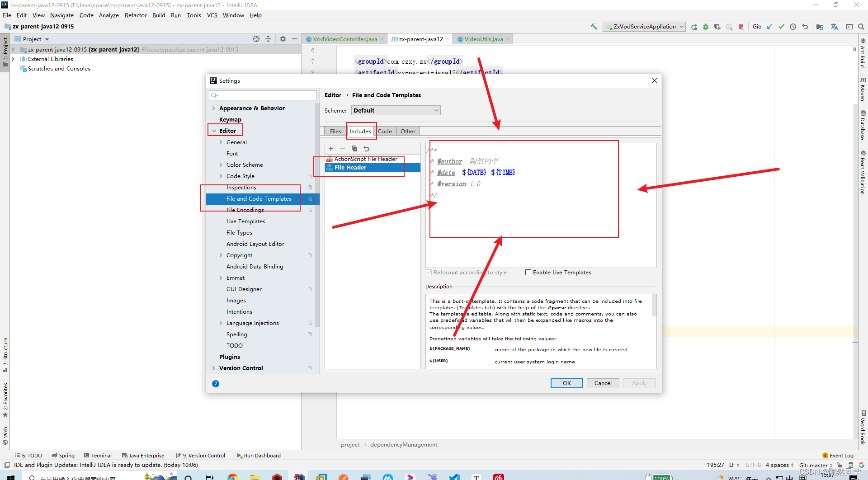868x480 pixels.
Task: Open the Event Log
Action: 838,456
